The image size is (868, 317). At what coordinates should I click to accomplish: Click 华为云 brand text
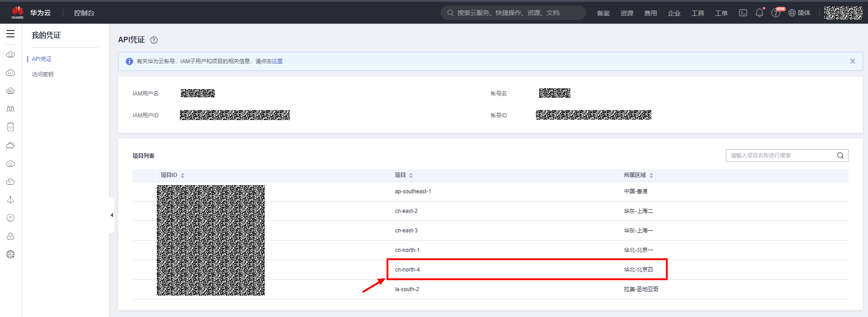(x=40, y=13)
